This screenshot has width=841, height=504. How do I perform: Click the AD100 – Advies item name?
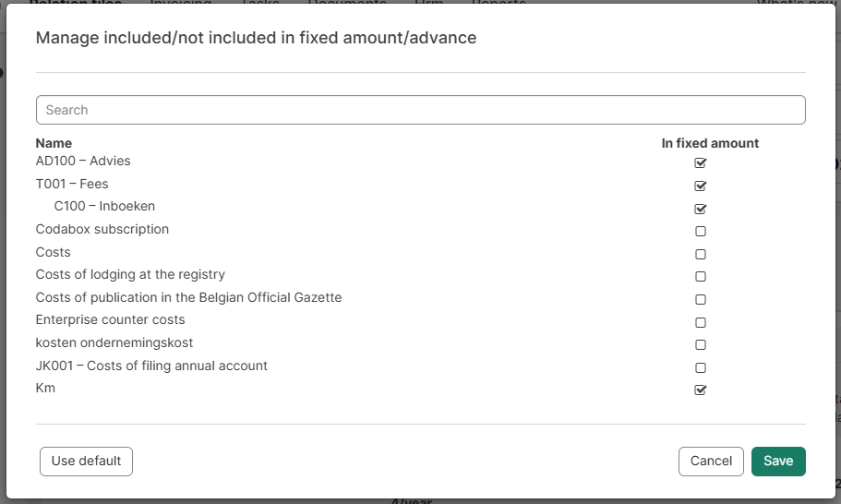(83, 161)
